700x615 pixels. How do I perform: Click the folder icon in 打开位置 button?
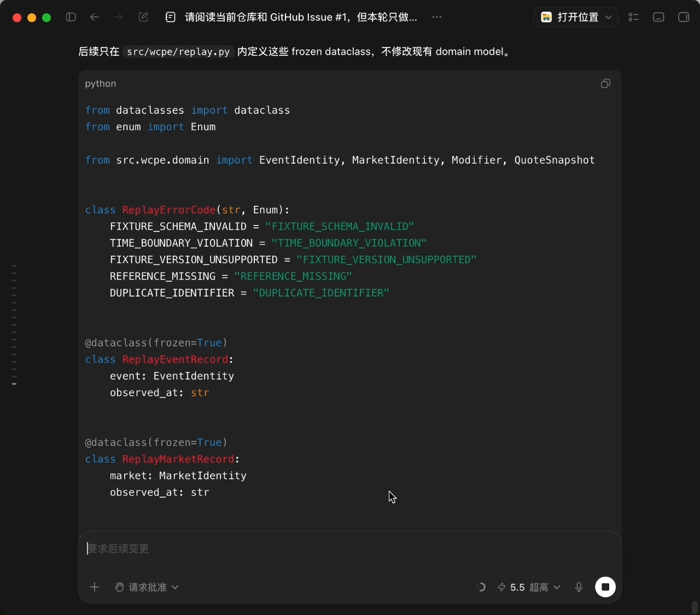click(546, 17)
